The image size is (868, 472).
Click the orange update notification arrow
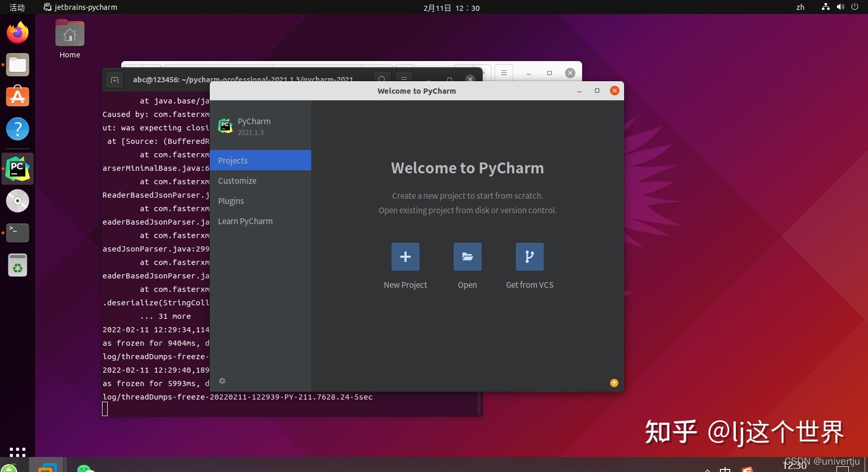click(x=614, y=383)
